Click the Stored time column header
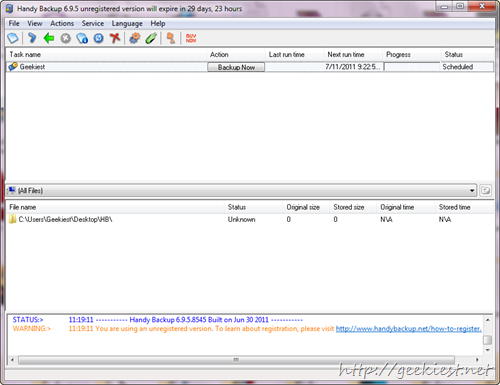This screenshot has width=500, height=385. click(x=465, y=207)
